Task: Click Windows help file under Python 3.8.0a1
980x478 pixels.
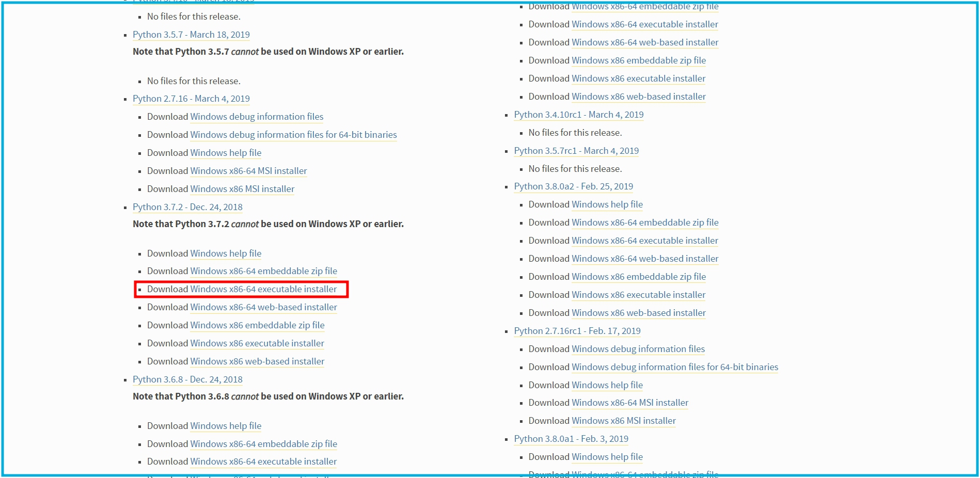Action: [x=607, y=457]
